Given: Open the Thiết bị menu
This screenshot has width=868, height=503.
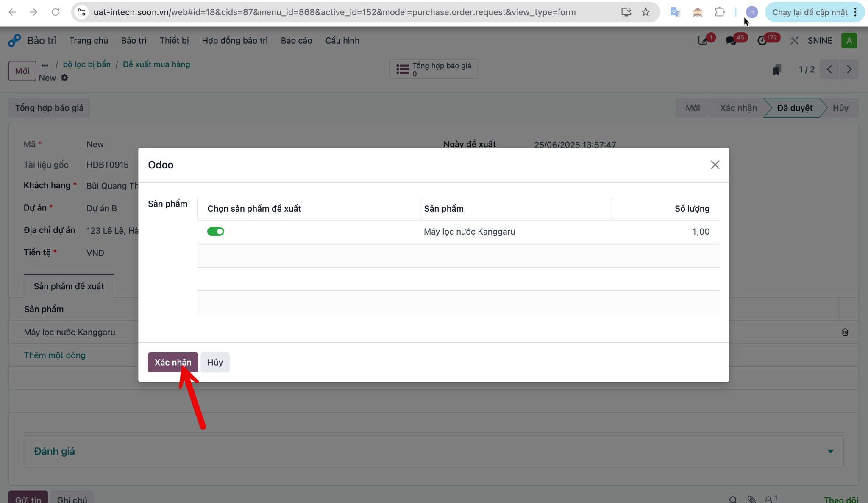Looking at the screenshot, I should (x=174, y=41).
